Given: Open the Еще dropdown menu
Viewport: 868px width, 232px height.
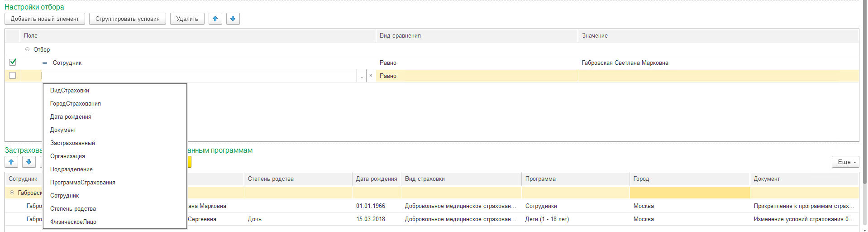Looking at the screenshot, I should (x=845, y=162).
